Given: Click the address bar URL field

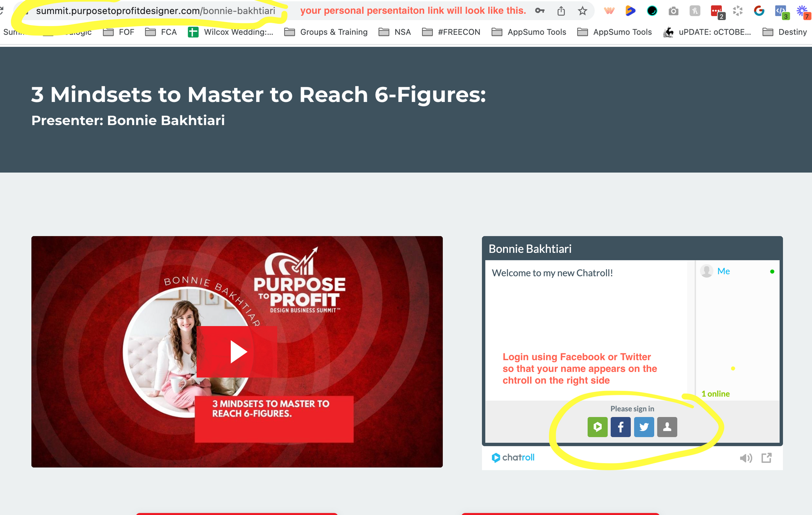Looking at the screenshot, I should tap(155, 11).
